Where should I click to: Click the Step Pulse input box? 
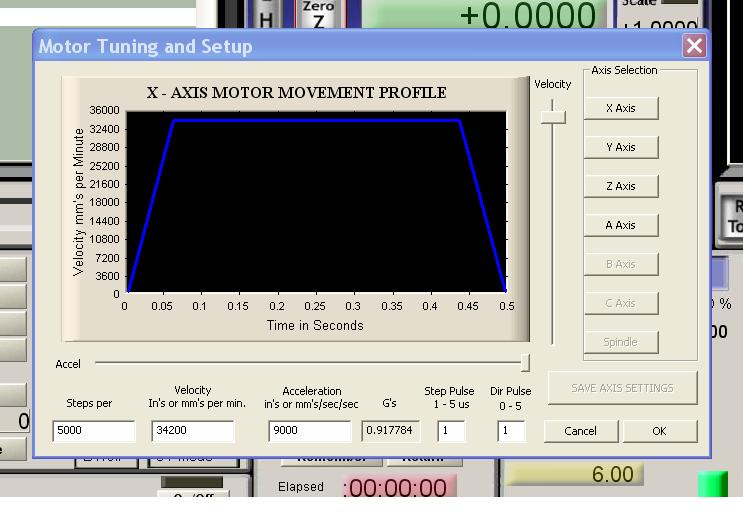click(x=451, y=431)
